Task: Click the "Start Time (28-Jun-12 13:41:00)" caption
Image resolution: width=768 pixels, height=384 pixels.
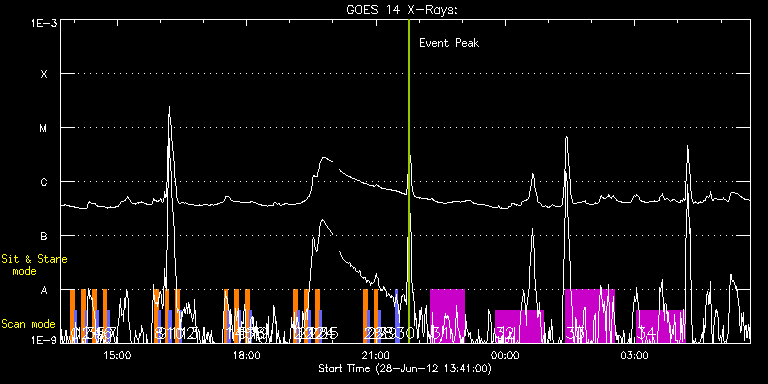Action: click(x=405, y=368)
